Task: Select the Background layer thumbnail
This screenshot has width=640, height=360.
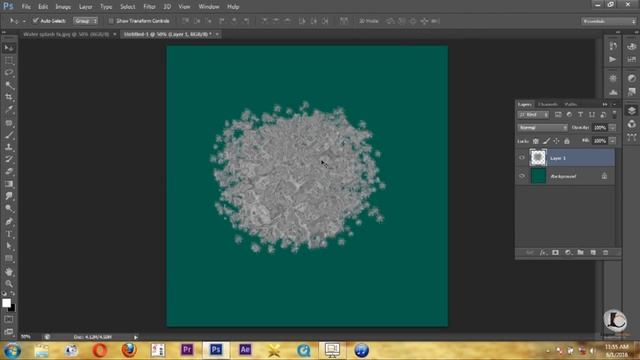Action: coord(538,176)
